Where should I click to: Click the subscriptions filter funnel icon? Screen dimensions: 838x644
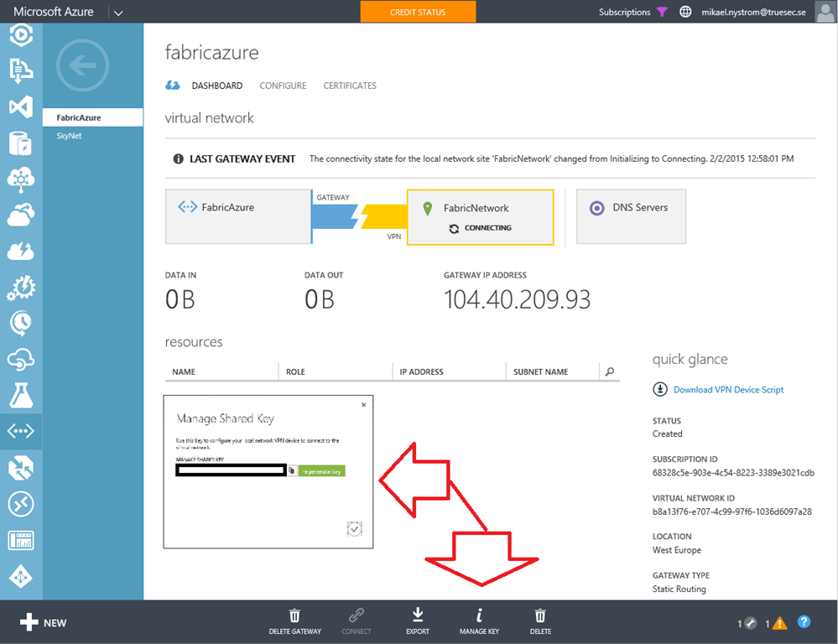[662, 12]
